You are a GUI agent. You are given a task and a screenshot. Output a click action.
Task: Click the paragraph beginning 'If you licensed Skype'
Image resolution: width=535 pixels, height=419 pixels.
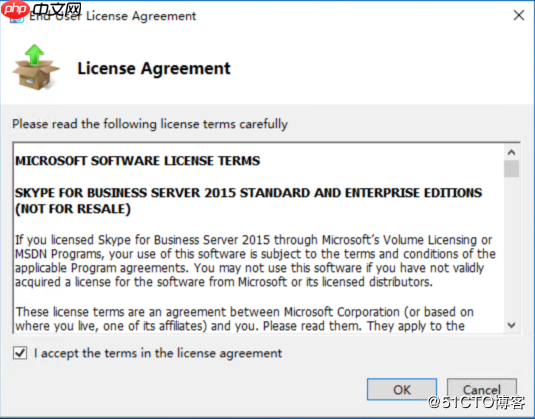pos(255,261)
